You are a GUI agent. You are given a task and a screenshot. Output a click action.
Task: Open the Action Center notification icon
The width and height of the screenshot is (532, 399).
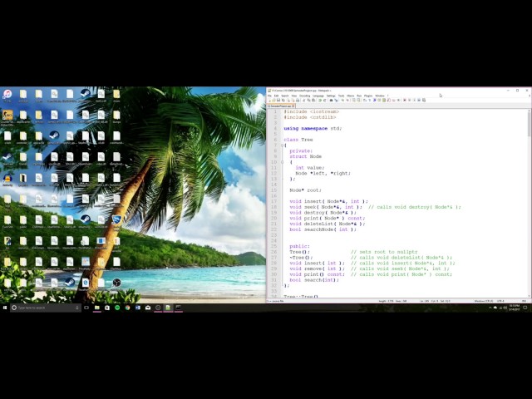coord(525,308)
